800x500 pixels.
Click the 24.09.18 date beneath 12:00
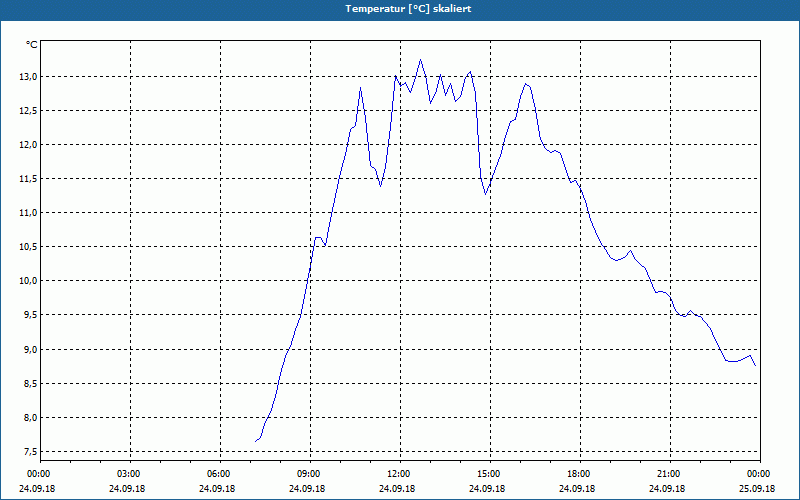click(x=397, y=489)
